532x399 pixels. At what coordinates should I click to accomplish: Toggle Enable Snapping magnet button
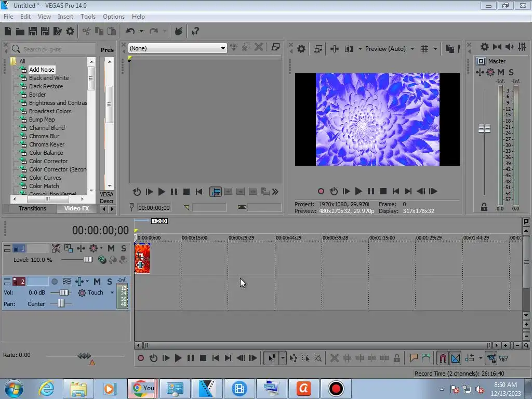pyautogui.click(x=443, y=358)
